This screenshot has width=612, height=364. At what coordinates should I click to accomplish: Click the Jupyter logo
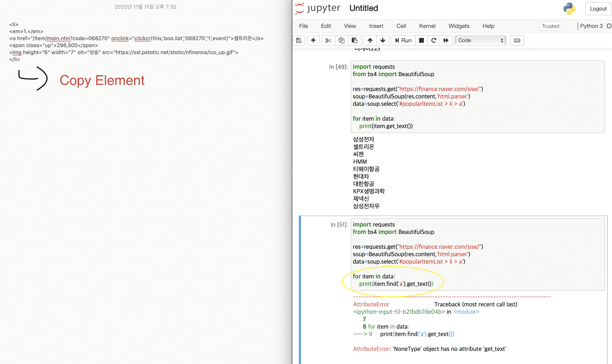[x=317, y=8]
